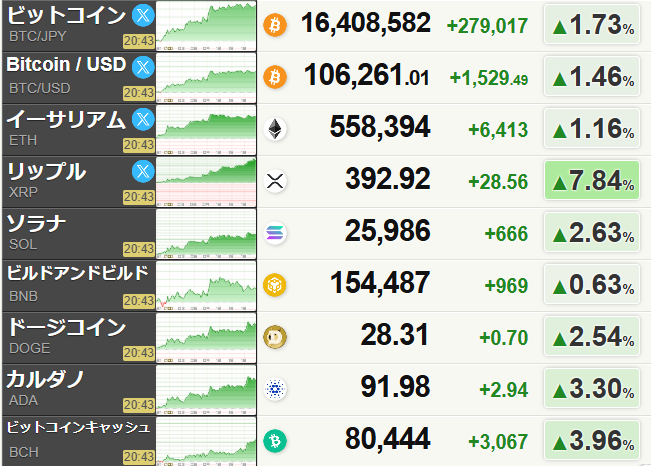The width and height of the screenshot is (651, 466).
Task: Click the X share icon beside イーサリアム
Action: (142, 119)
